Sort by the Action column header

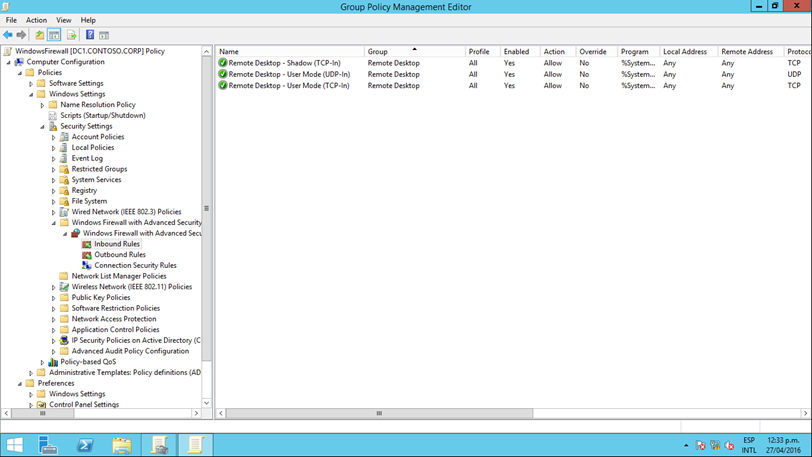click(x=558, y=52)
